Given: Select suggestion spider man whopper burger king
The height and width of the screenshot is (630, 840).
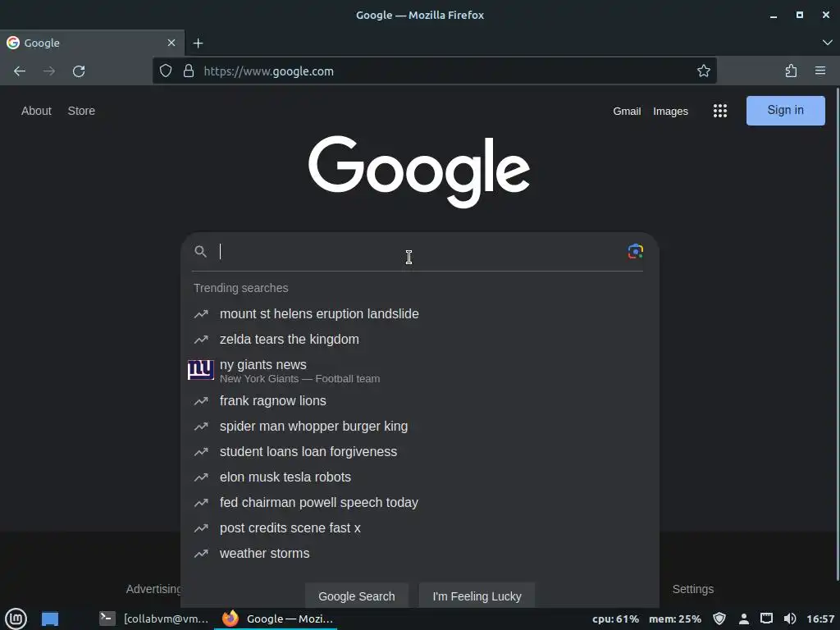Looking at the screenshot, I should pyautogui.click(x=420, y=427).
